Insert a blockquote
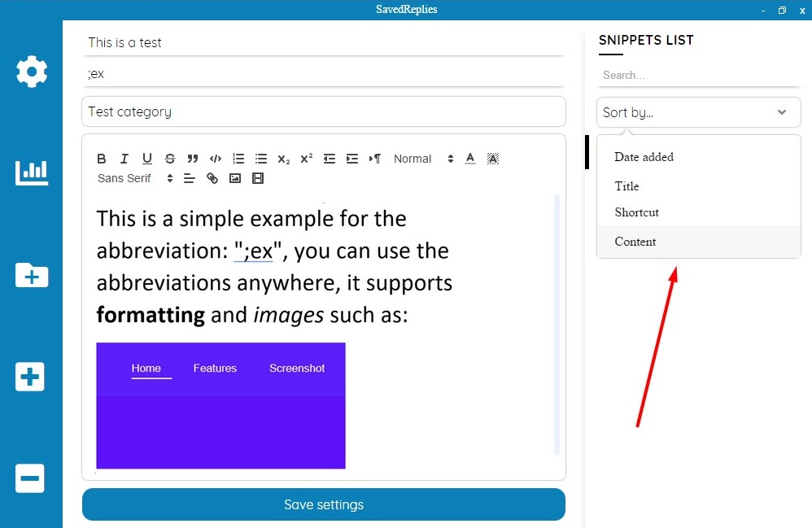812x528 pixels. (193, 159)
